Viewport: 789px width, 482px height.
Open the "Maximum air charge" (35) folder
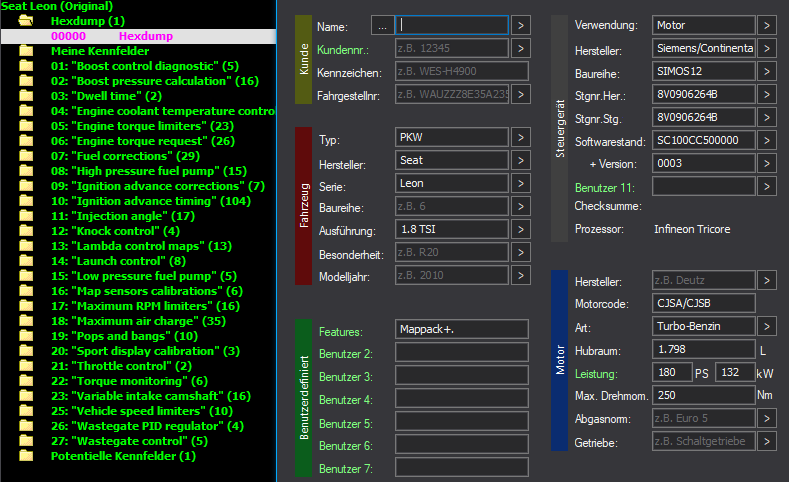coord(138,321)
